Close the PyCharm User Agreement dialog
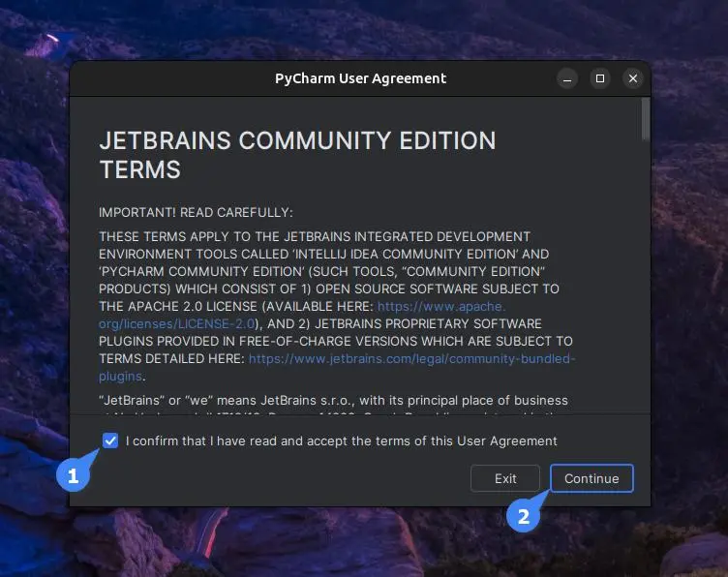This screenshot has height=577, width=728. [x=633, y=78]
